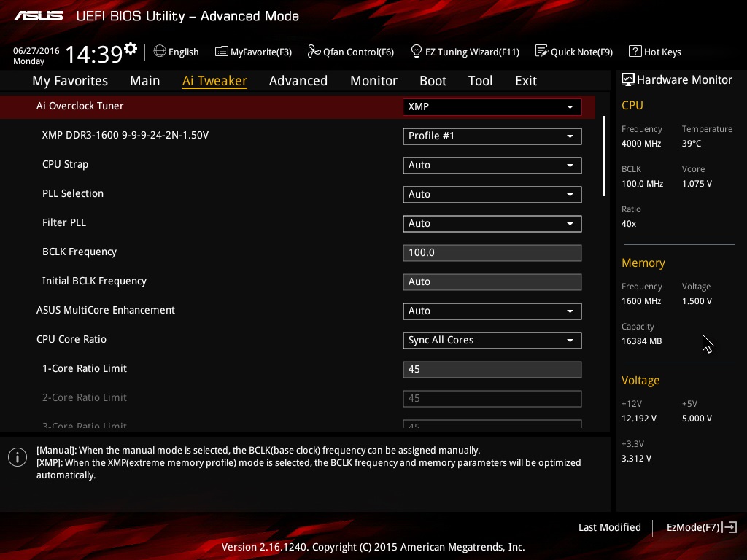Click CPU frequency value 4000 MHz
This screenshot has height=560, width=747.
point(640,144)
